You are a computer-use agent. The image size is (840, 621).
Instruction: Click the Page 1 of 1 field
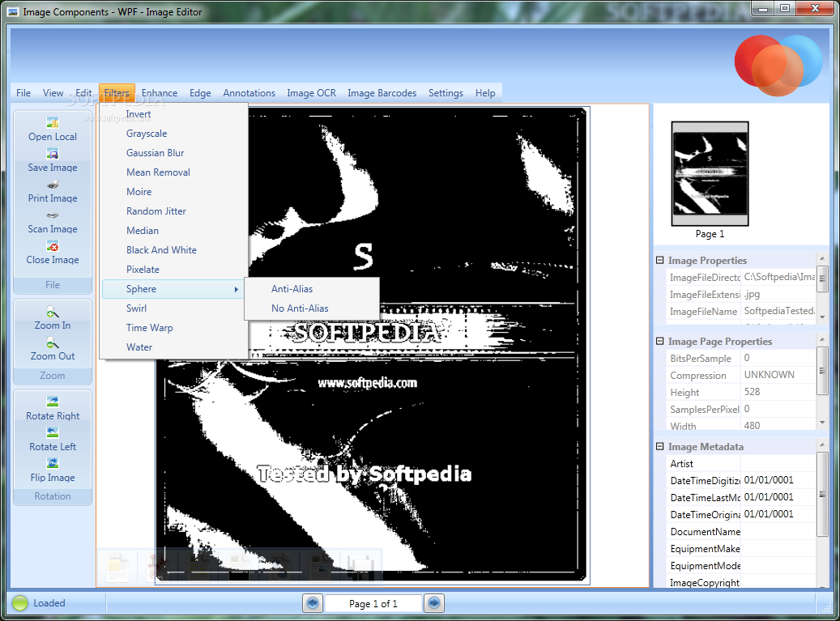coord(373,604)
